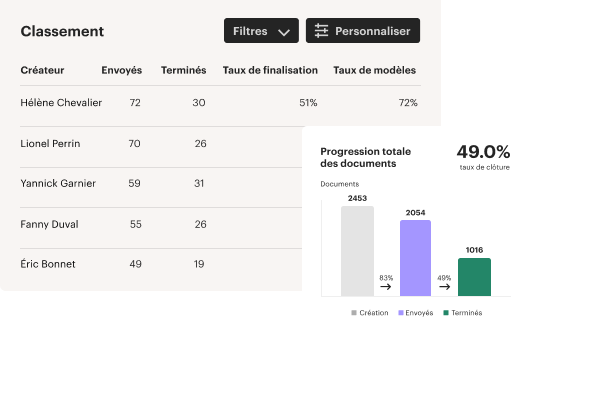The image size is (590, 397).
Task: Click the chevron arrow in Filtres button
Action: (x=284, y=32)
